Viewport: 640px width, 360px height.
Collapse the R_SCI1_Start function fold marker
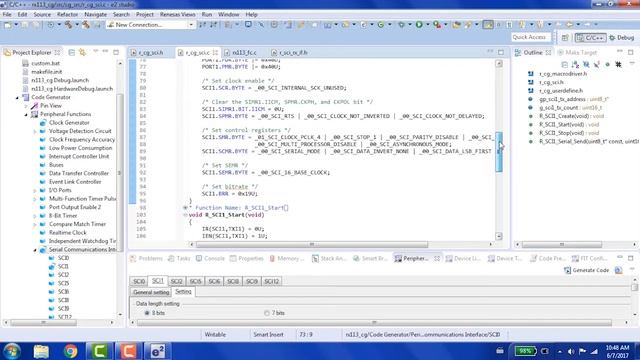tap(185, 215)
